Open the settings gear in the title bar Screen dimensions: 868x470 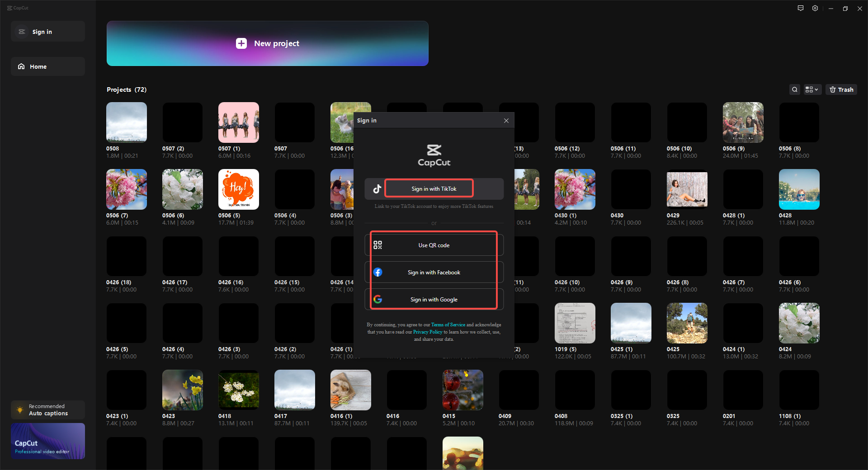tap(815, 8)
